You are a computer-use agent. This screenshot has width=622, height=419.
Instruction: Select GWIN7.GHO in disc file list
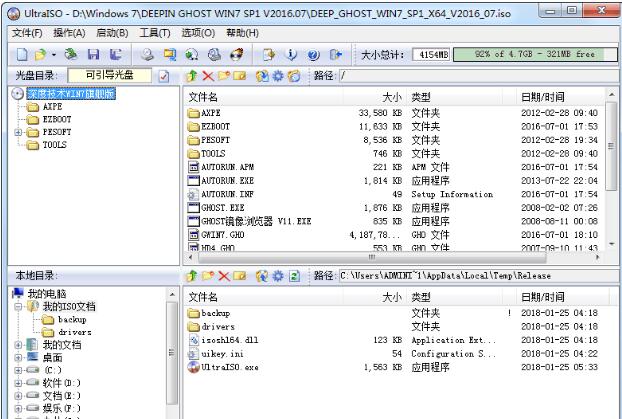223,235
